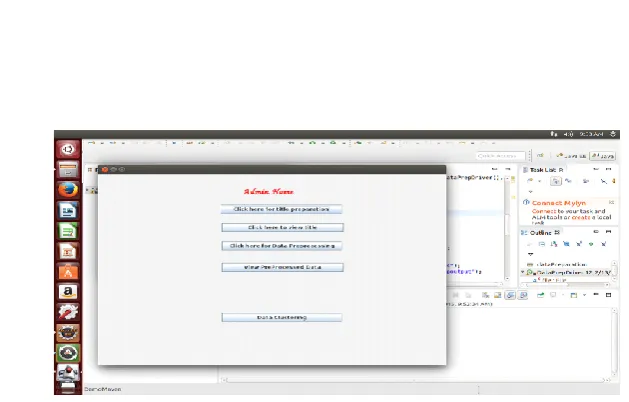Click the Outline vertical scrollbar
The image size is (629, 402).
tap(614, 271)
